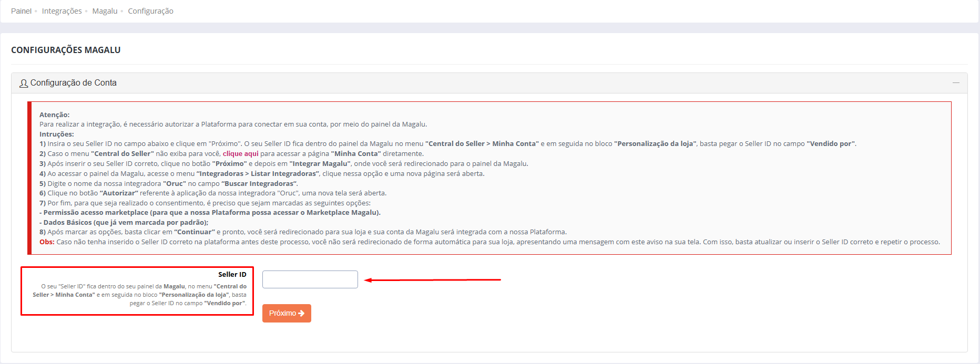Screen dimensions: 980x364
Task: Click the "Atenção:" heading in alert box
Action: (54, 115)
